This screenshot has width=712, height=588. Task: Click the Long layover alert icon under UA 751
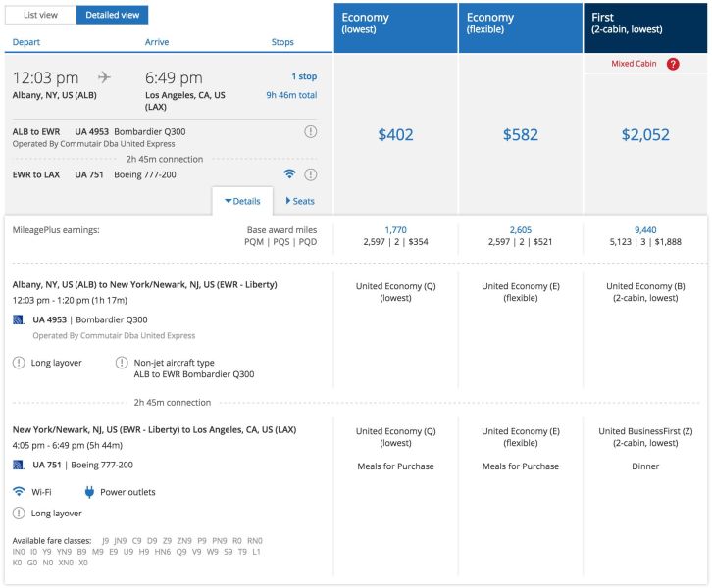(19, 514)
